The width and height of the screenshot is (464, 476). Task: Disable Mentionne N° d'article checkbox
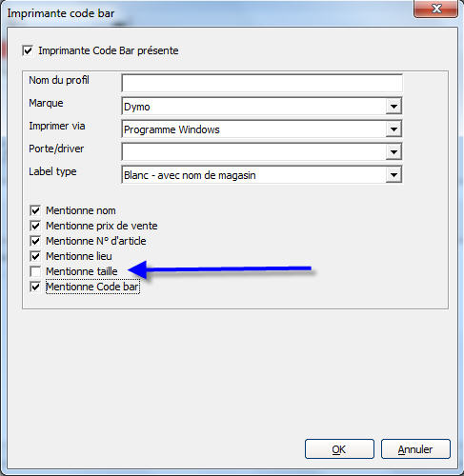pyautogui.click(x=35, y=241)
